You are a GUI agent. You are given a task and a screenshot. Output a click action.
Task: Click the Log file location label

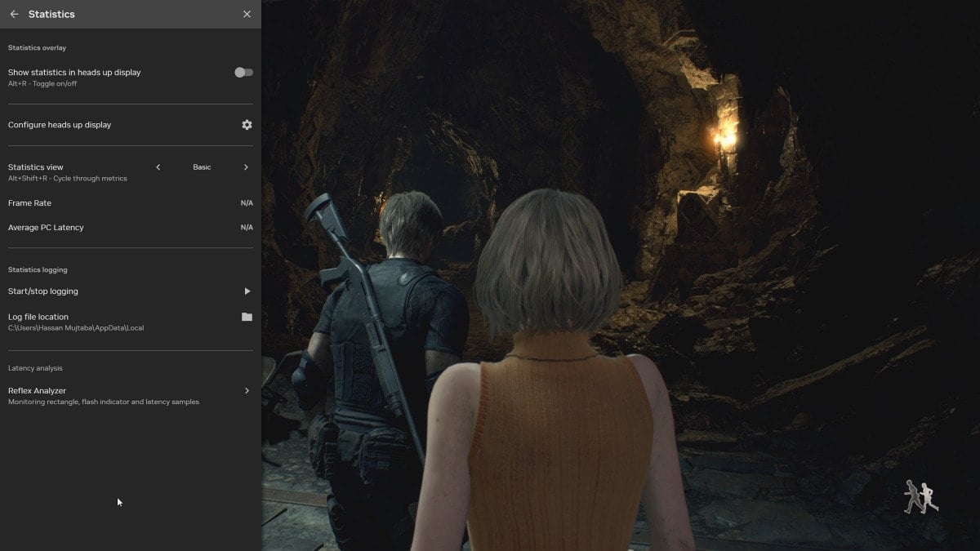(x=38, y=317)
